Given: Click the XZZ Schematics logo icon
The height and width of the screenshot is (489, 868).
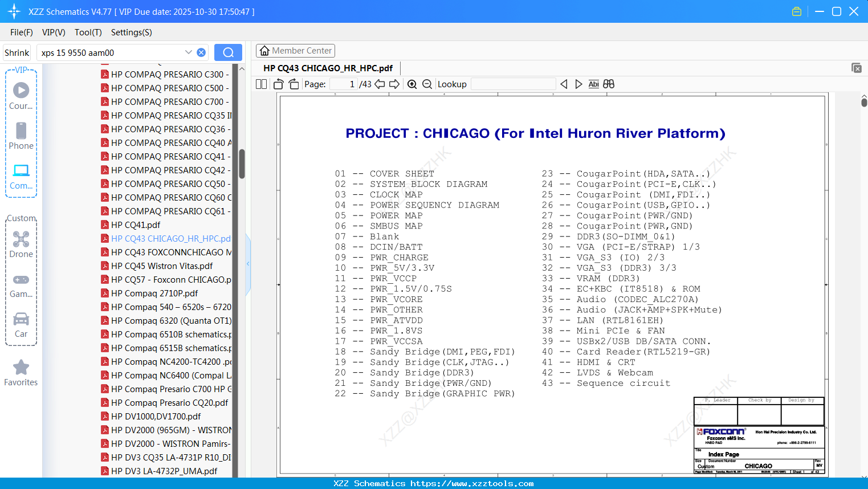Looking at the screenshot, I should pos(14,11).
